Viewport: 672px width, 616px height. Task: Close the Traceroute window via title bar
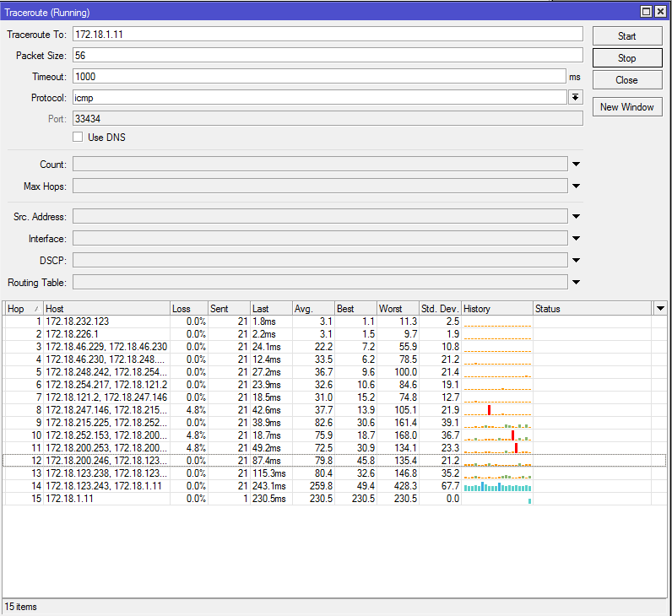click(660, 12)
